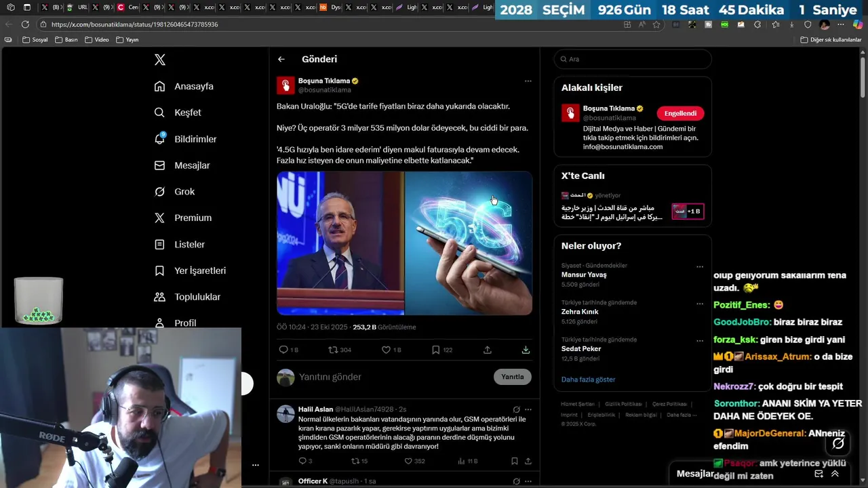This screenshot has width=868, height=488.
Task: Open Grok from the sidebar
Action: pyautogui.click(x=174, y=192)
